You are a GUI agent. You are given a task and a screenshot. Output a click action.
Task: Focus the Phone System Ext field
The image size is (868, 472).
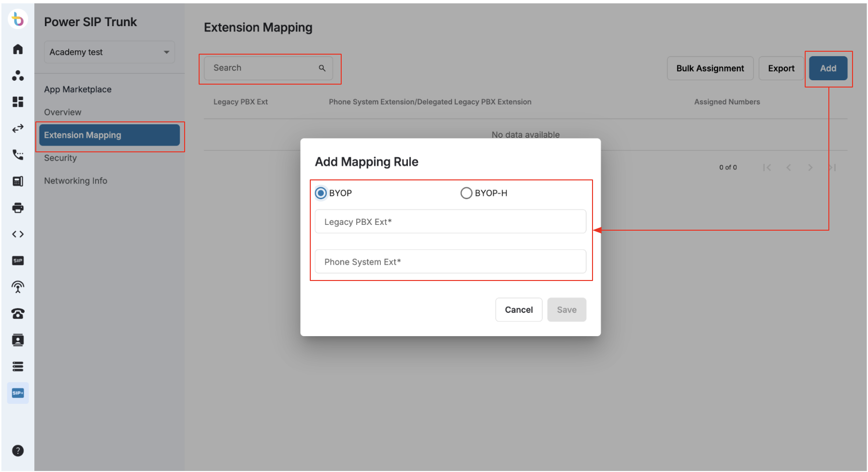click(x=450, y=262)
